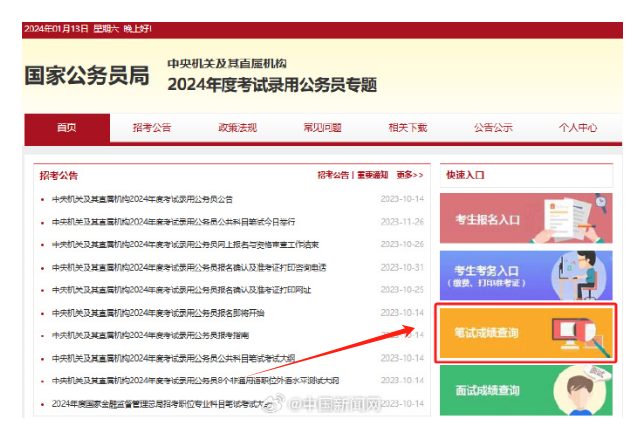Open the 招考公告 navigation tab

(152, 128)
